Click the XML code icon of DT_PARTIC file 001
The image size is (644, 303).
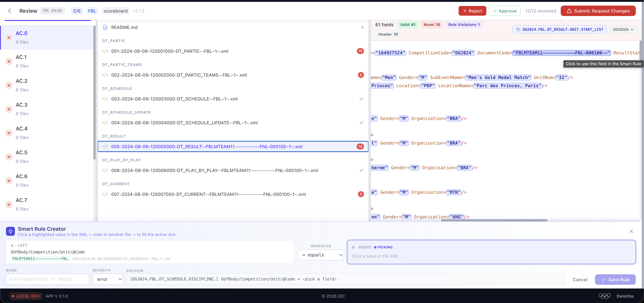point(105,51)
